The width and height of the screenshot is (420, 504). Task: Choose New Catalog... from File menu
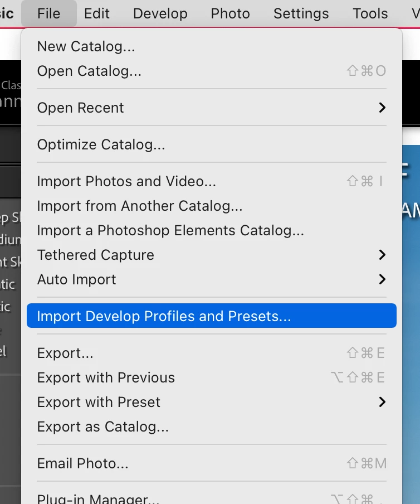point(86,46)
